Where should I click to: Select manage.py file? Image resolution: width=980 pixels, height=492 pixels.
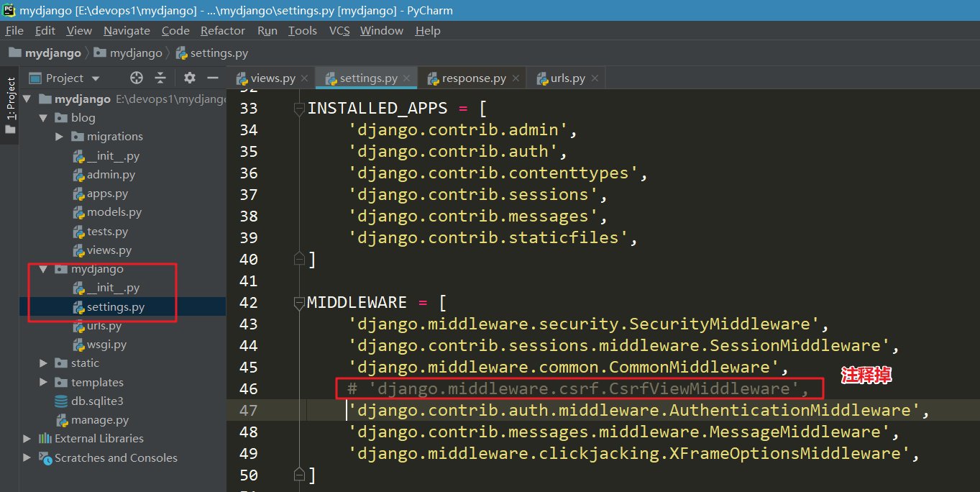(92, 419)
